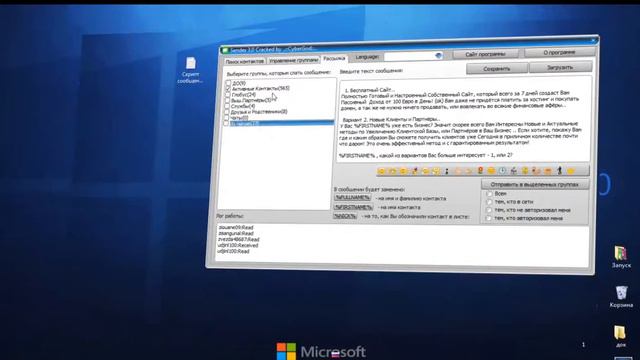Image resolution: width=640 pixels, height=360 pixels.
Task: Check the 'Службы(4)' group
Action: tap(227, 106)
